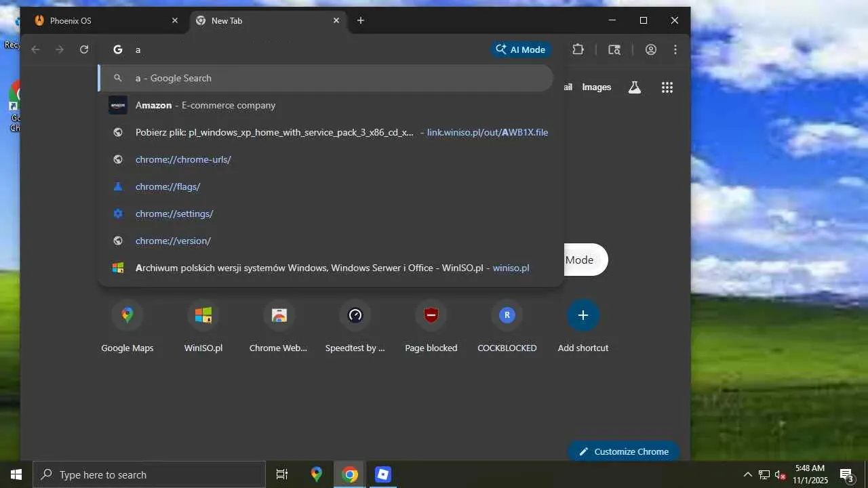Switch to the Phoenix OS tab
The width and height of the screenshot is (868, 488).
pyautogui.click(x=106, y=20)
